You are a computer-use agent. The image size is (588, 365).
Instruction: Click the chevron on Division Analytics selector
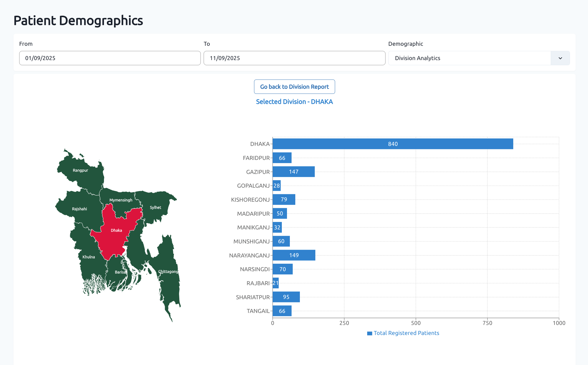[x=560, y=58]
